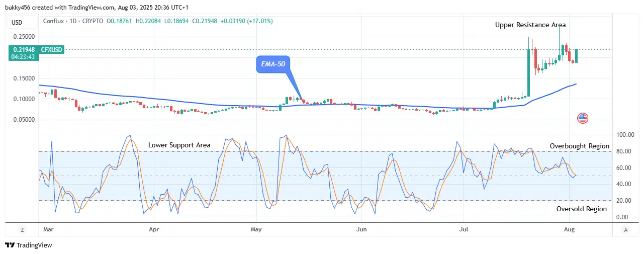Image resolution: width=644 pixels, height=254 pixels.
Task: Click the Mar date on time axis
Action: (x=49, y=229)
